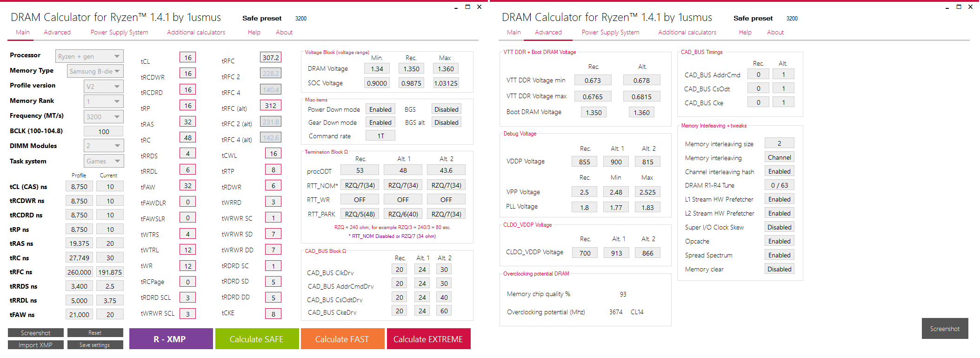Click Screenshot button in left window

click(36, 333)
